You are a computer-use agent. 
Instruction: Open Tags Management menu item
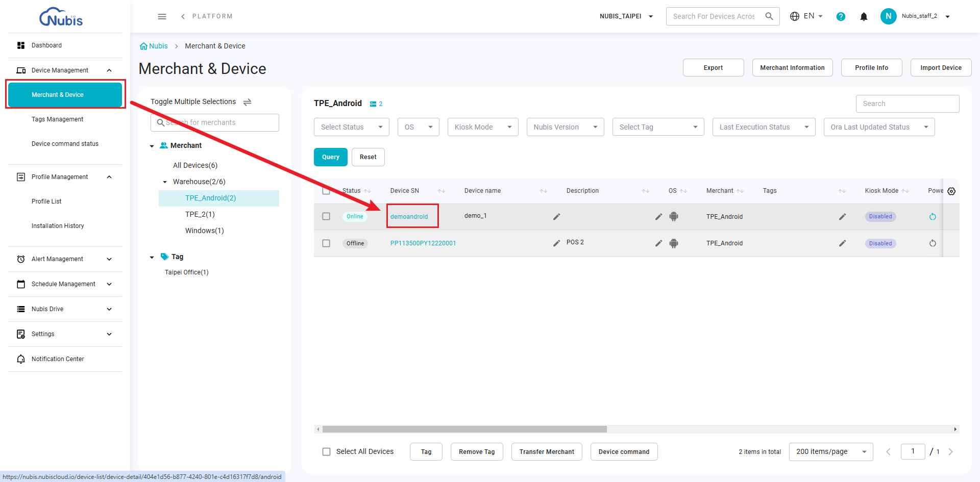point(65,119)
